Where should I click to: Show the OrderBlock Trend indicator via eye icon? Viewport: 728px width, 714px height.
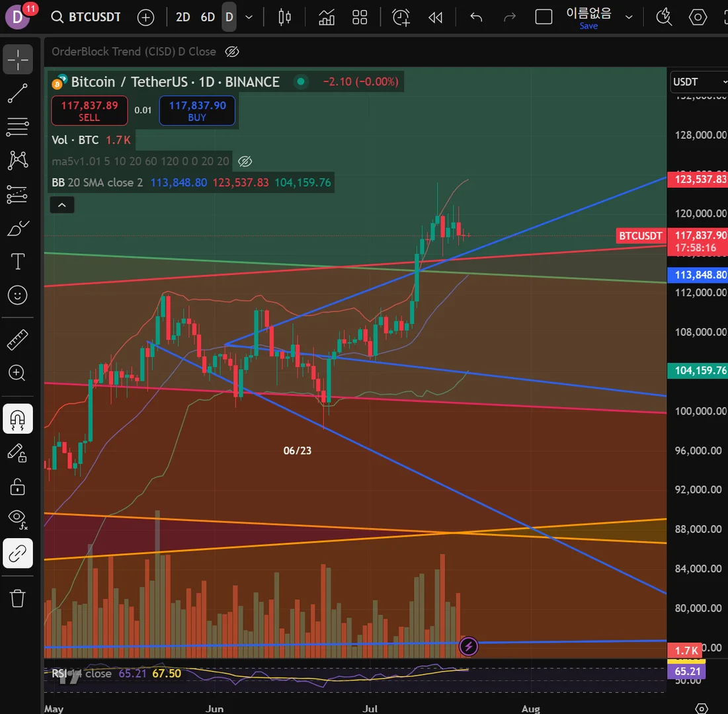[232, 52]
